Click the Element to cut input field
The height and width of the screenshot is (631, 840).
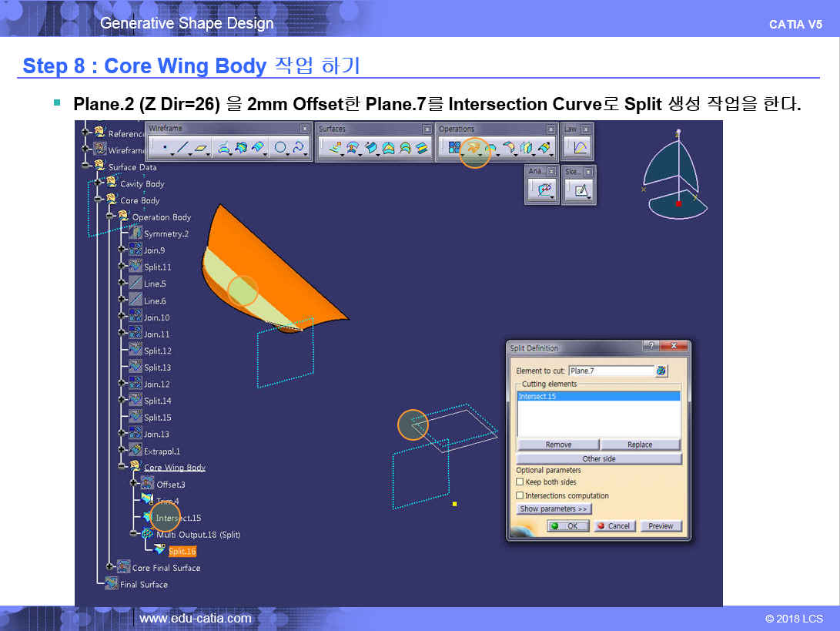point(611,371)
